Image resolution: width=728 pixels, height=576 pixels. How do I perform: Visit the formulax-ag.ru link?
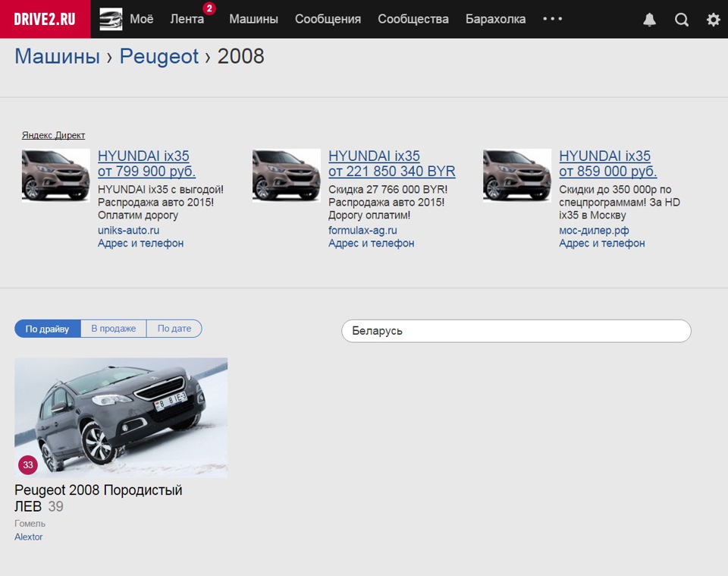pos(362,231)
